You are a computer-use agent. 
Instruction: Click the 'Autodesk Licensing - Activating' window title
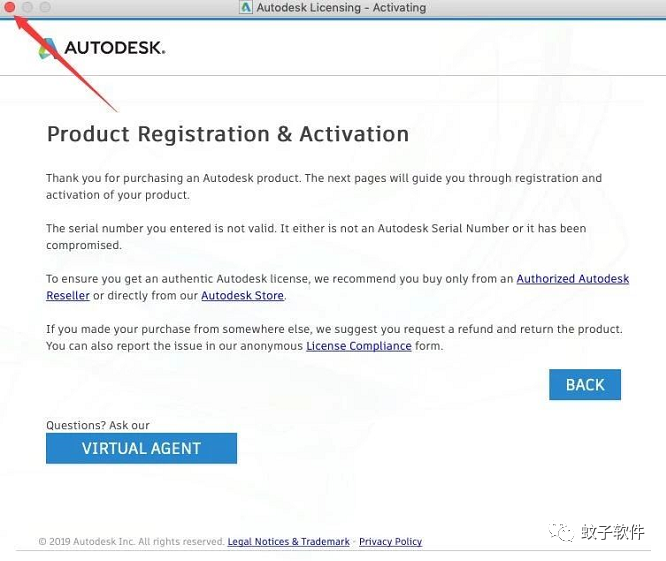click(x=341, y=7)
